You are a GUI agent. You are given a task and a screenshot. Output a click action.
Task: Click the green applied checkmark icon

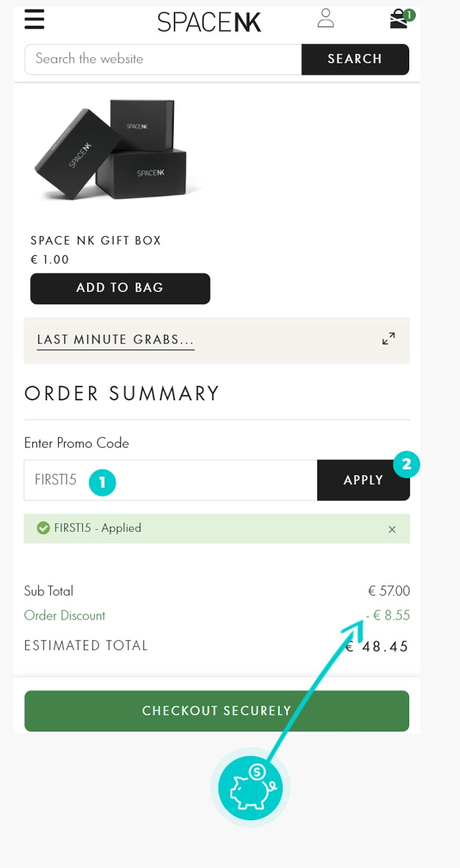(x=43, y=528)
